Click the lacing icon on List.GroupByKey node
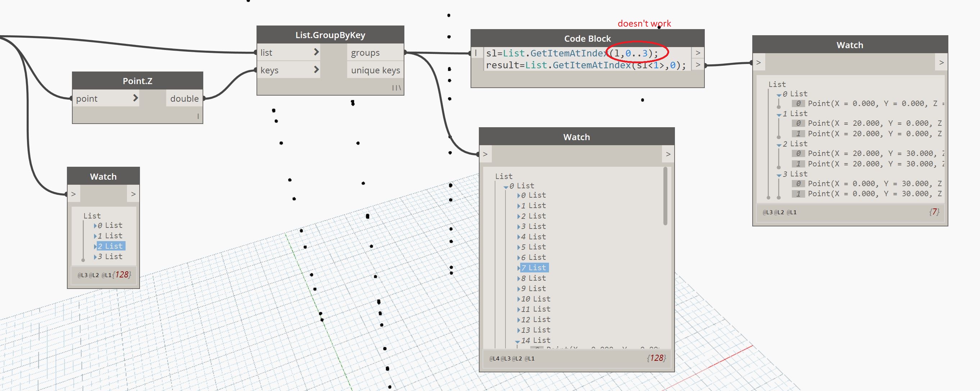 396,88
